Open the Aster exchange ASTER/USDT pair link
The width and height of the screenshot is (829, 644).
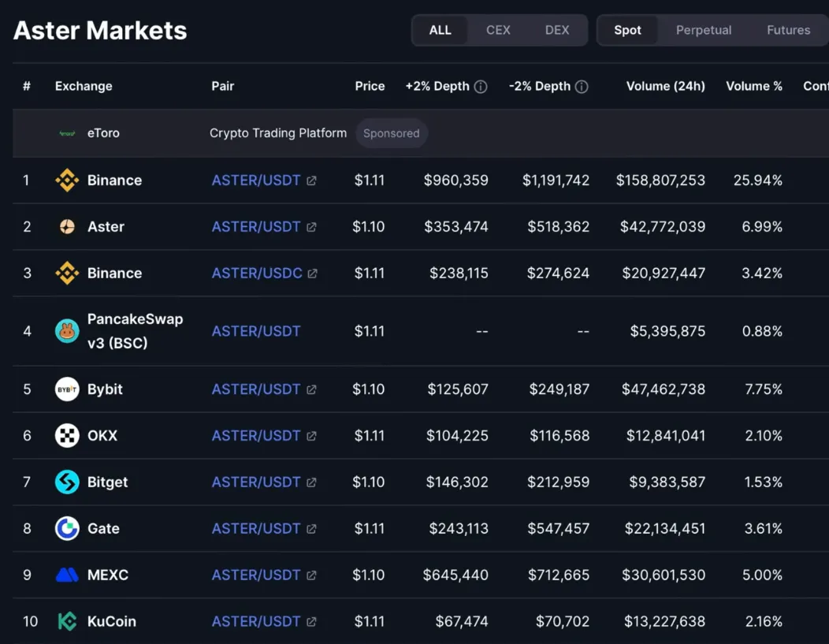pos(256,227)
